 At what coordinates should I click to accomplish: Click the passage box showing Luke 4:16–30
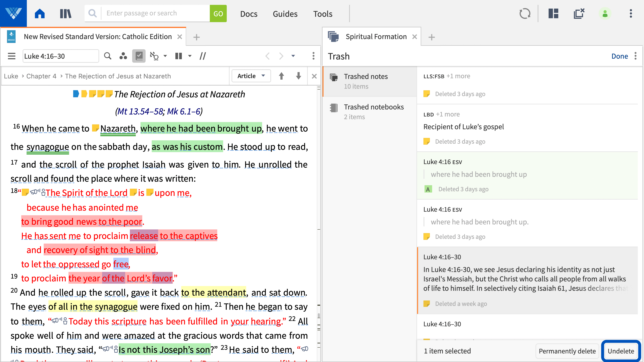[x=61, y=56]
